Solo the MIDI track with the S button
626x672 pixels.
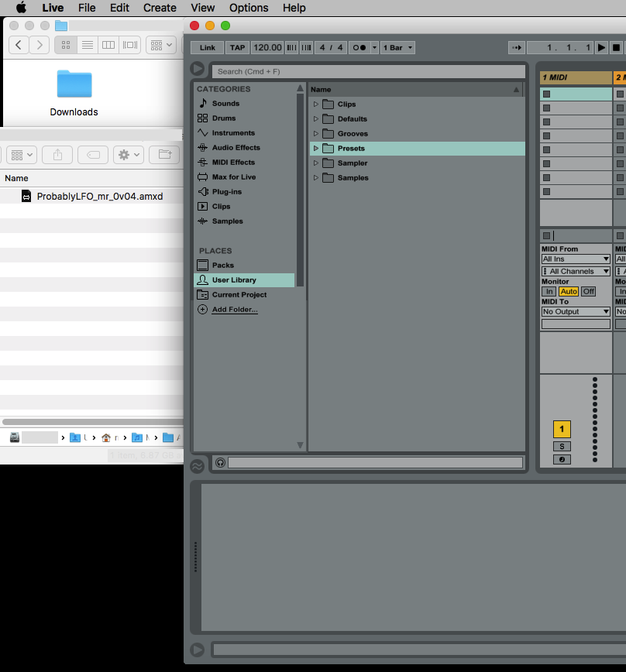[562, 445]
